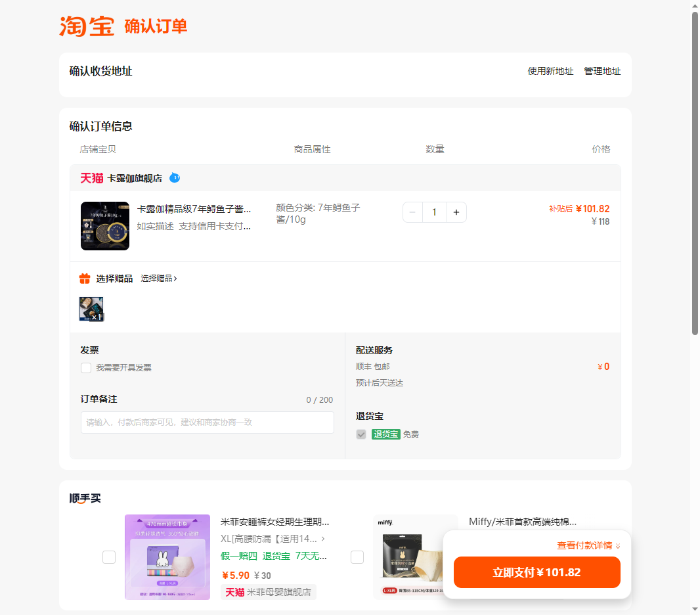Click the 假一赔四 退货宝 service tags
700x615 pixels.
pos(274,556)
